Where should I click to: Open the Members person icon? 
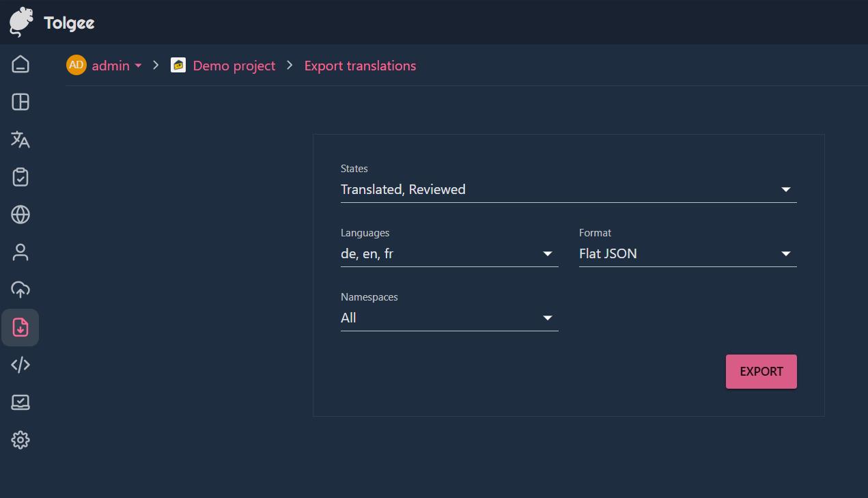point(20,252)
